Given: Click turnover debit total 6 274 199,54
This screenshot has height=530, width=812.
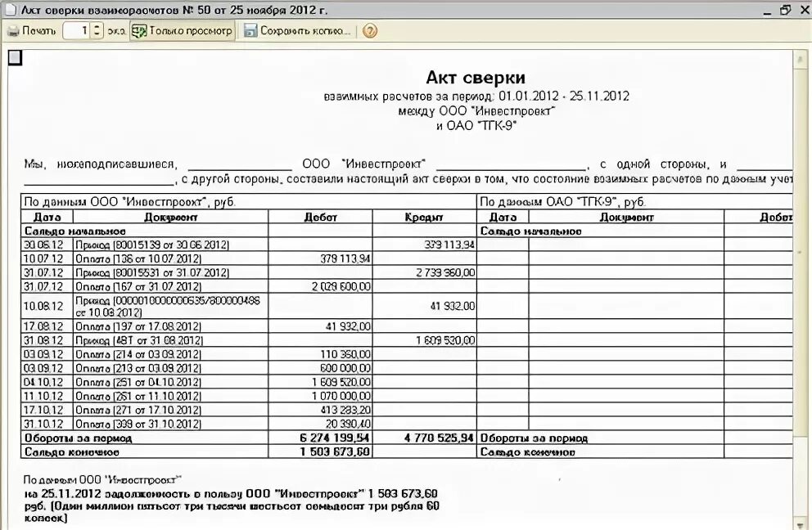Looking at the screenshot, I should point(335,438).
